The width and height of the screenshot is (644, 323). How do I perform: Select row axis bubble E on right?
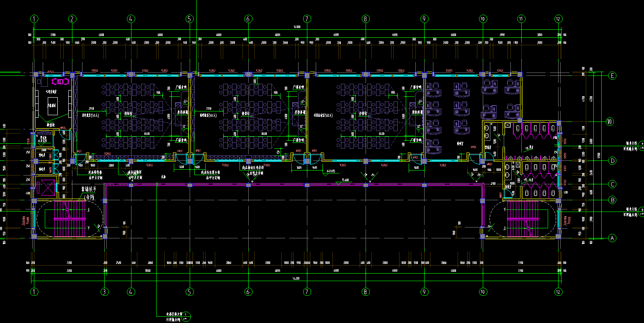(613, 76)
